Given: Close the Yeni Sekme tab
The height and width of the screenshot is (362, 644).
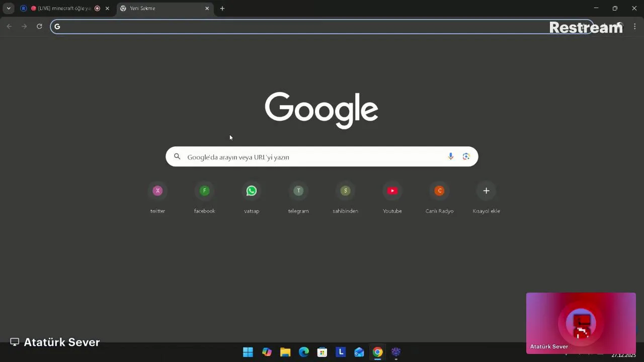Looking at the screenshot, I should coord(207,8).
